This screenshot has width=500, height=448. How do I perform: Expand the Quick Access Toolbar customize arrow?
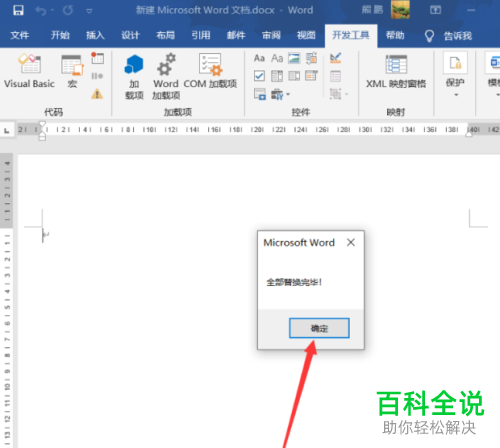[x=89, y=11]
